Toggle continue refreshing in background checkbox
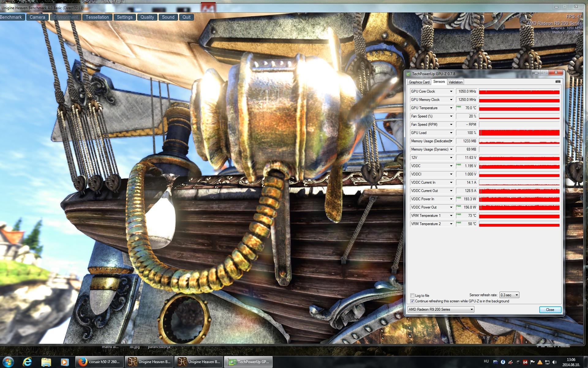Viewport: 588px width, 368px height. [412, 301]
